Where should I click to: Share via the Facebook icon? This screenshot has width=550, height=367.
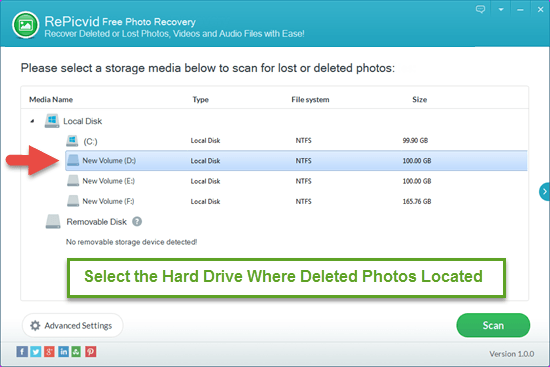22,352
